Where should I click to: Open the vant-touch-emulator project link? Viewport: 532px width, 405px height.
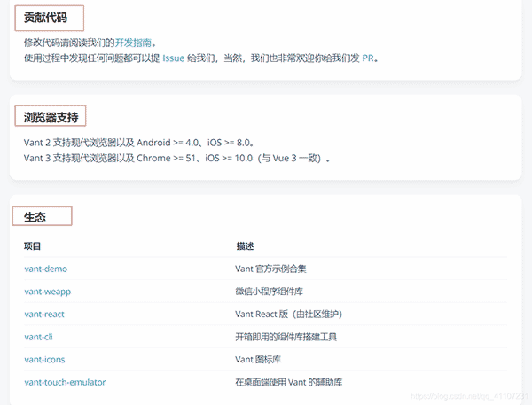pyautogui.click(x=65, y=382)
